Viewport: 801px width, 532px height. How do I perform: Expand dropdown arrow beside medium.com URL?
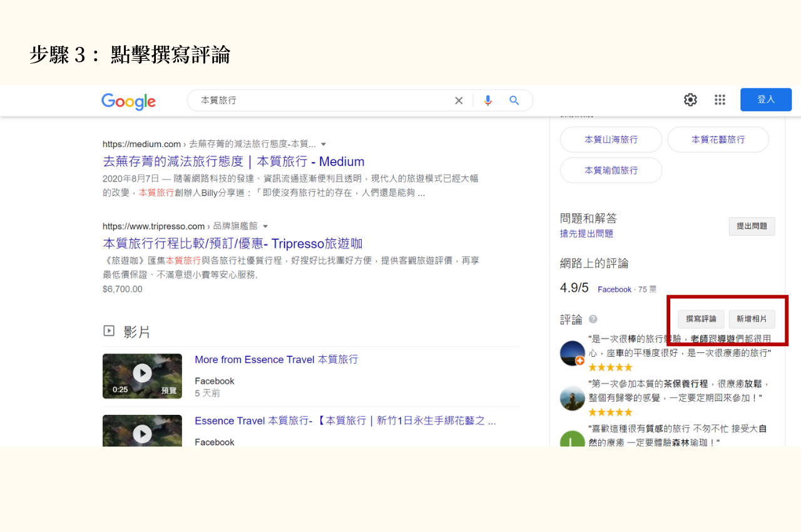point(324,145)
